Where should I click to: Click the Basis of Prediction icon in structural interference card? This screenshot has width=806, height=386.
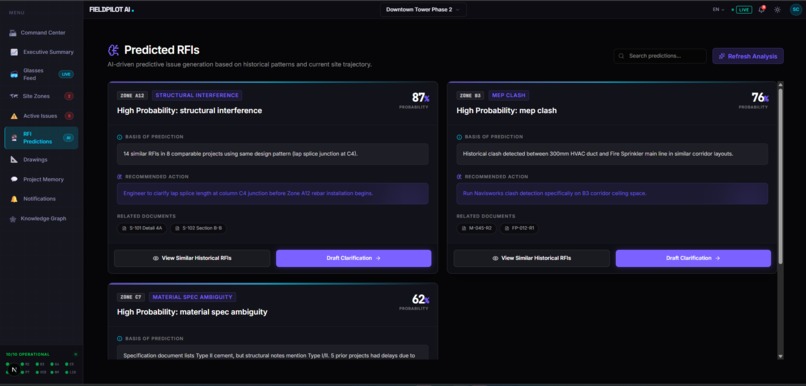[120, 137]
